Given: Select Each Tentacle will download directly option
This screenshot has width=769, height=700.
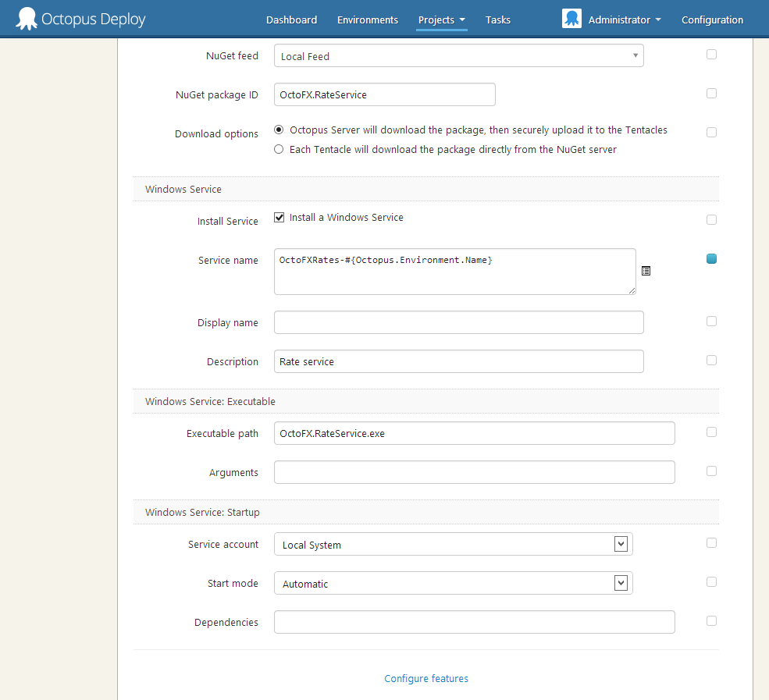Looking at the screenshot, I should click(x=279, y=150).
